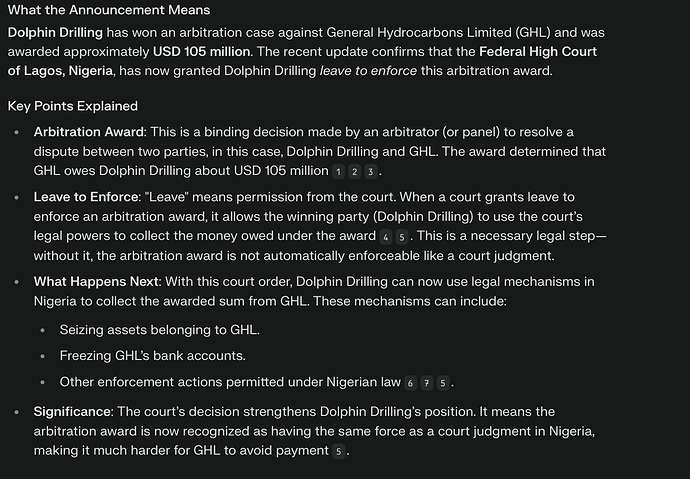Click the bold 'Dolphin Drilling' text in first paragraph

coord(55,33)
